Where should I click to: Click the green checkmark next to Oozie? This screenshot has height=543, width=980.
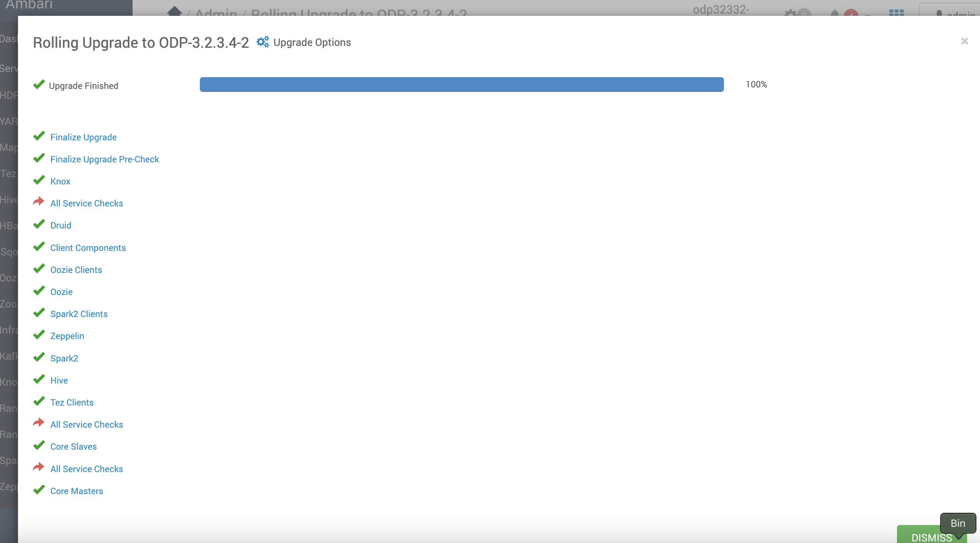(39, 291)
